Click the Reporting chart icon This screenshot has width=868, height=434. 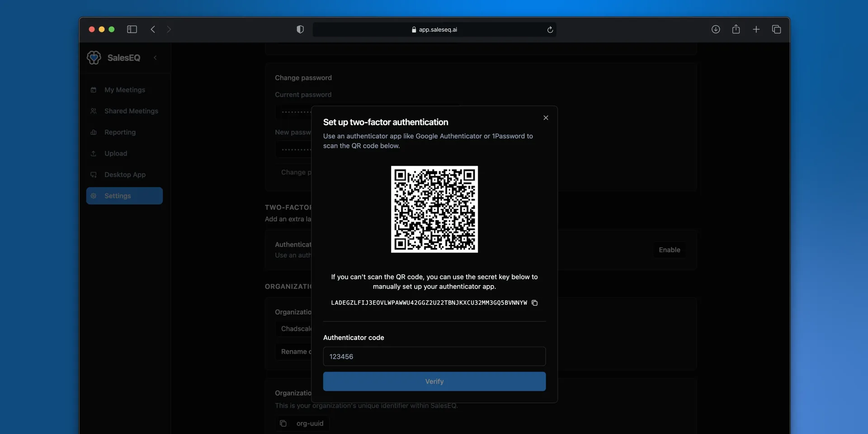pyautogui.click(x=94, y=132)
